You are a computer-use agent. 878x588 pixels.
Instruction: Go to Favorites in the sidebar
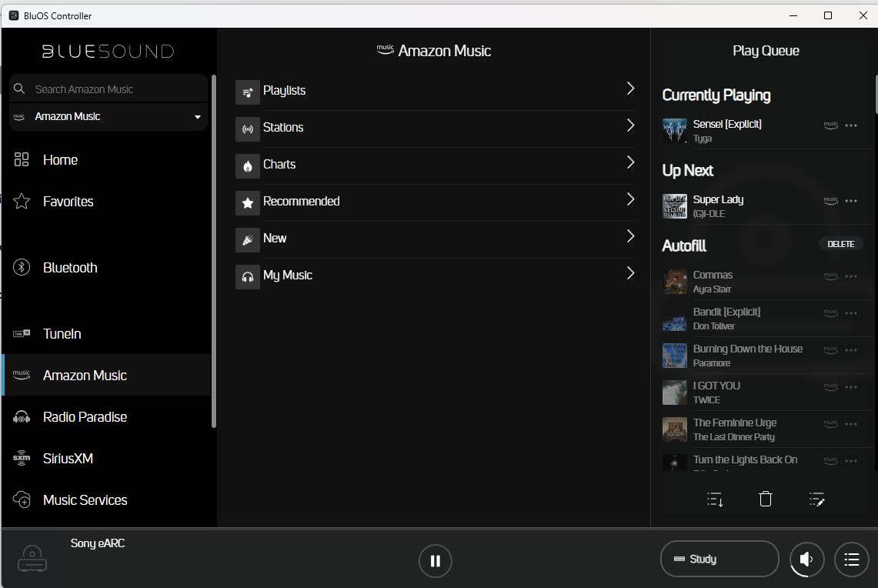(68, 202)
